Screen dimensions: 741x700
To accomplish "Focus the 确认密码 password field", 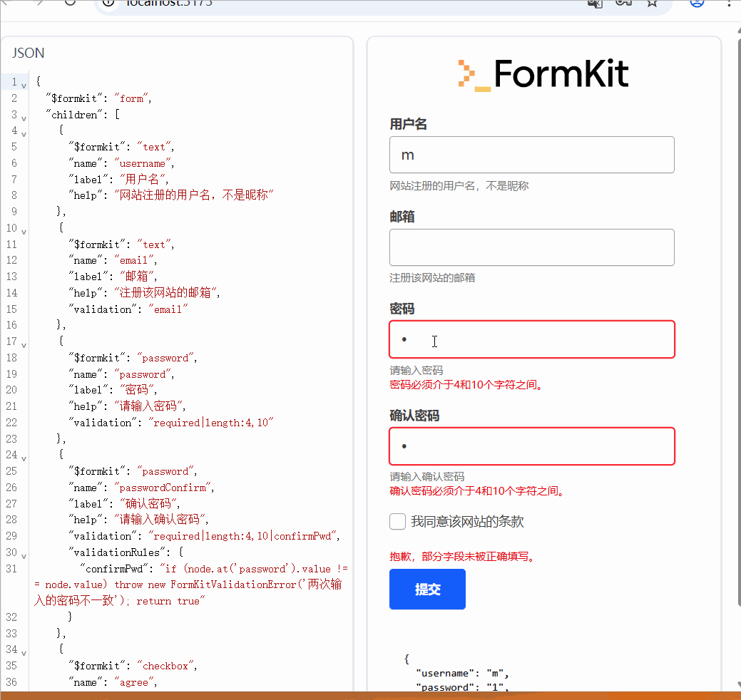I will coord(531,446).
